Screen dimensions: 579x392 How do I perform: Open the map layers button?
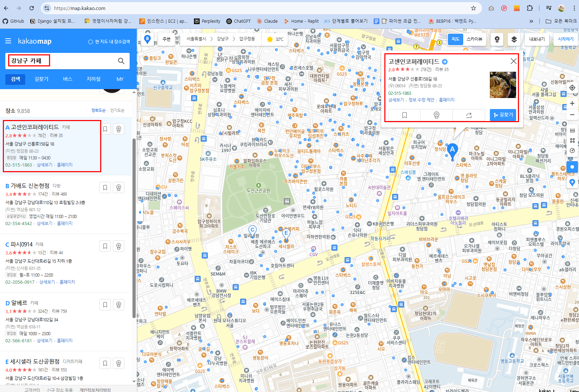[514, 39]
